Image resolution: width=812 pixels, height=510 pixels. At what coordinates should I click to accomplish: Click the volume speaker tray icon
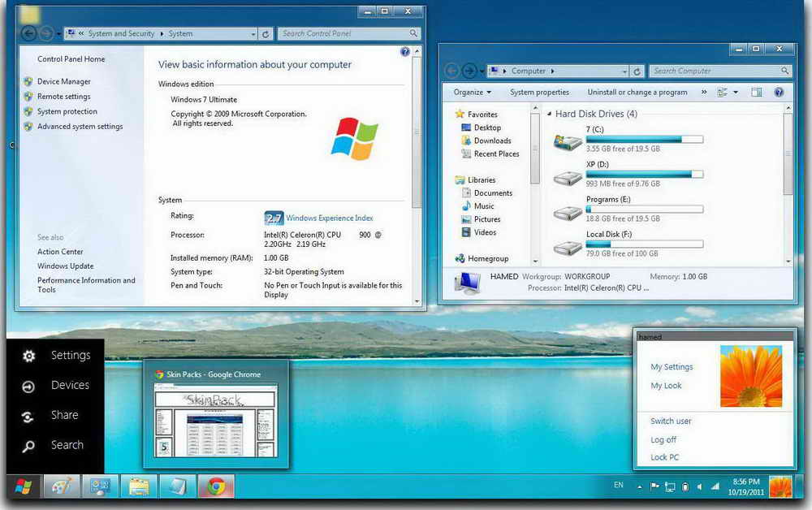click(700, 486)
